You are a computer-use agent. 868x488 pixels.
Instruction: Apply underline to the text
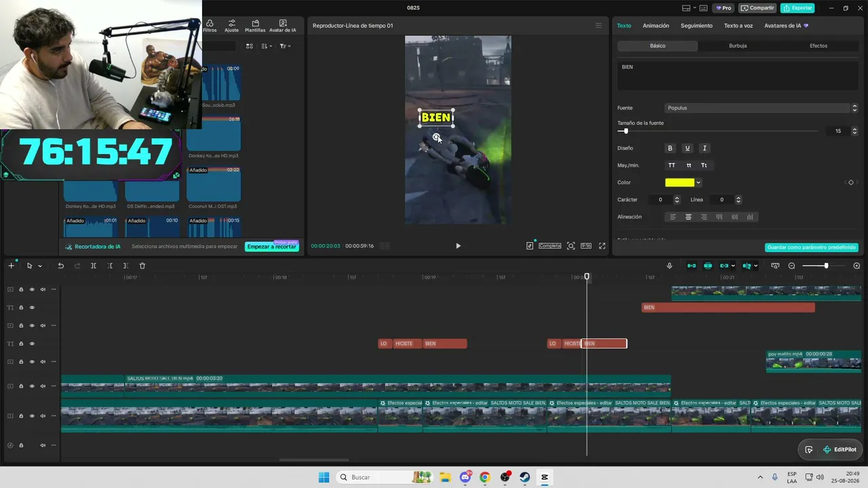[x=688, y=148]
